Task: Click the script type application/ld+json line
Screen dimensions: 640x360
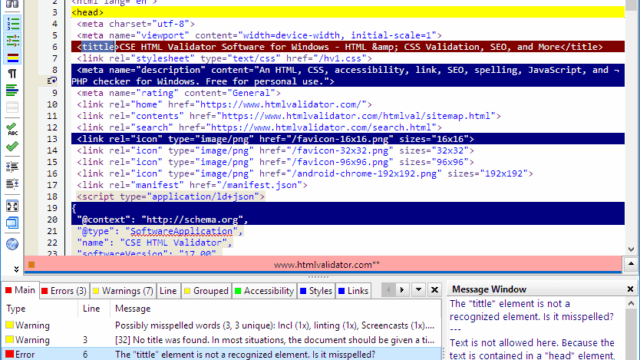Action: (171, 197)
